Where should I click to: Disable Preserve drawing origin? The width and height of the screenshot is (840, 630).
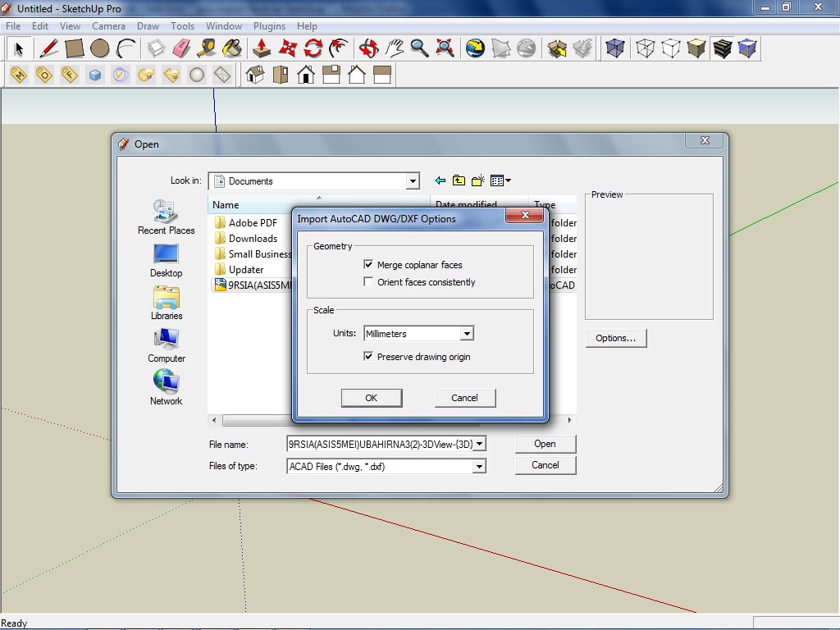(x=369, y=356)
